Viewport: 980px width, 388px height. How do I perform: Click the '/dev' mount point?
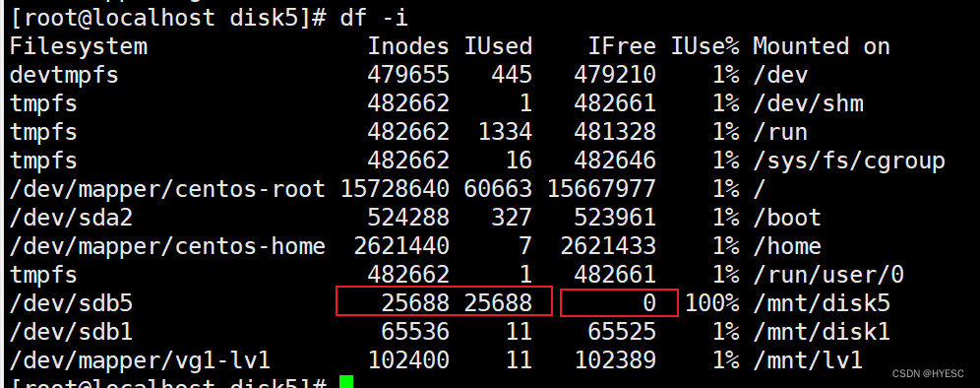pos(780,75)
